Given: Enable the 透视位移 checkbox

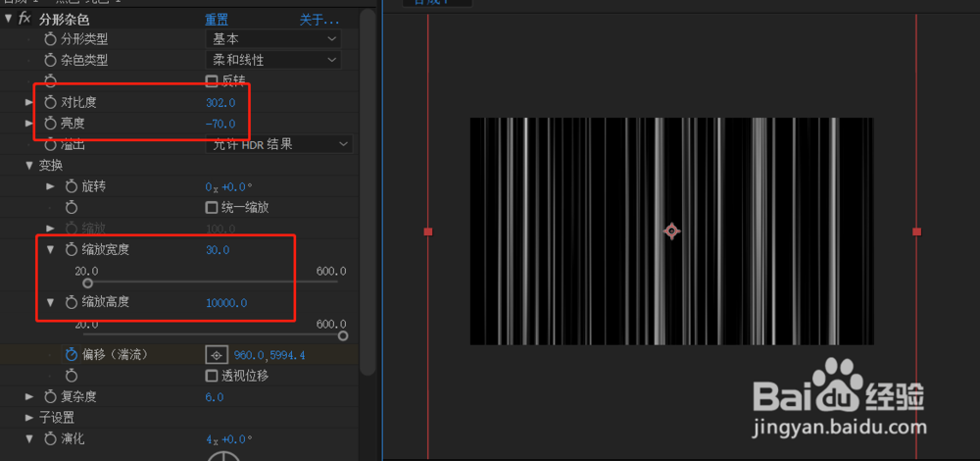Looking at the screenshot, I should (x=212, y=376).
